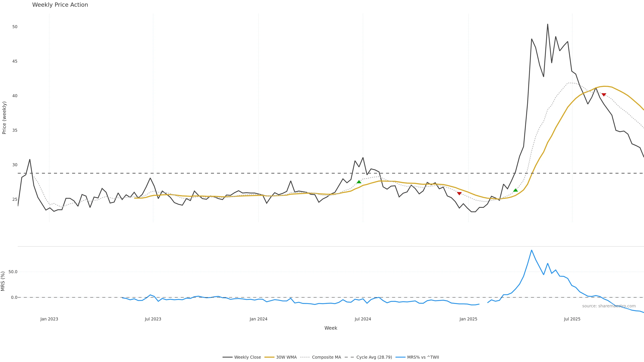
Task: Click the red down-triangle marker before Jan 2025
Action: pyautogui.click(x=459, y=193)
